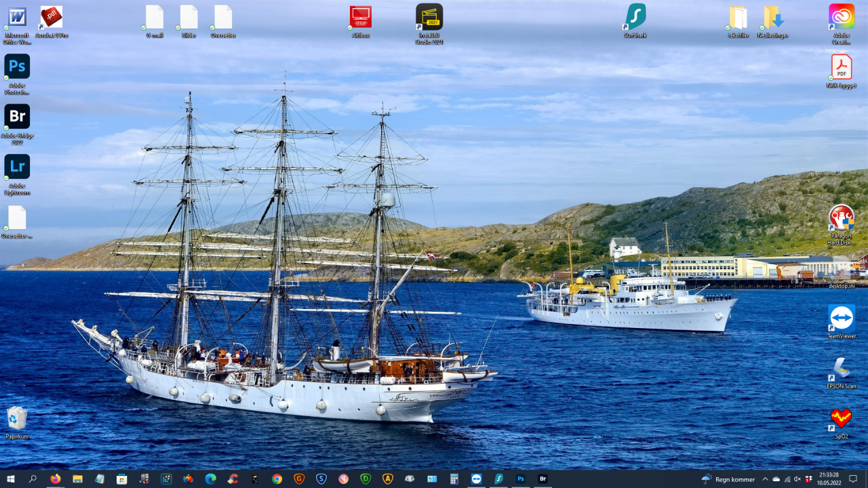Expand hidden system tray icons chevron

coord(766,479)
